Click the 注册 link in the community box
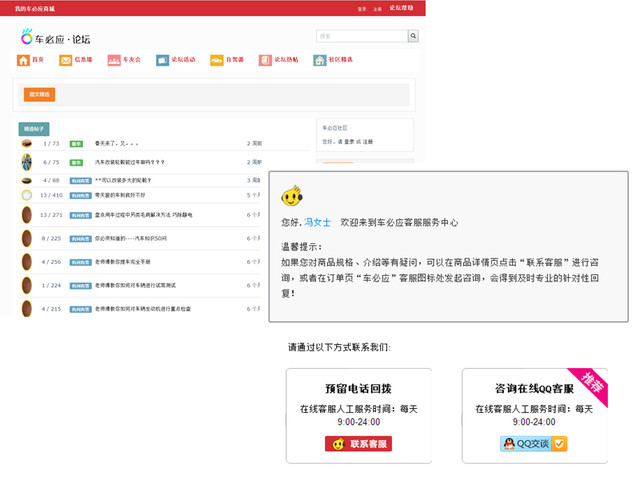The image size is (640, 480). pos(368,142)
